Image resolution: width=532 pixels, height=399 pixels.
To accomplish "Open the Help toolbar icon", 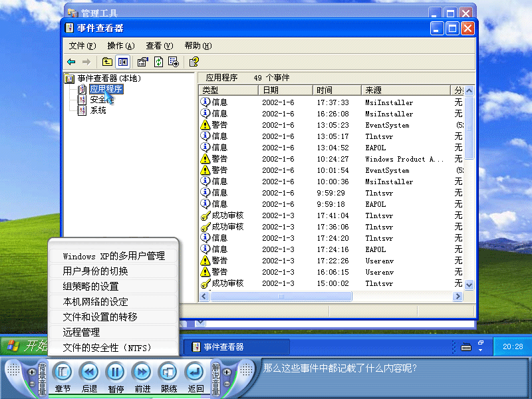I will 194,62.
